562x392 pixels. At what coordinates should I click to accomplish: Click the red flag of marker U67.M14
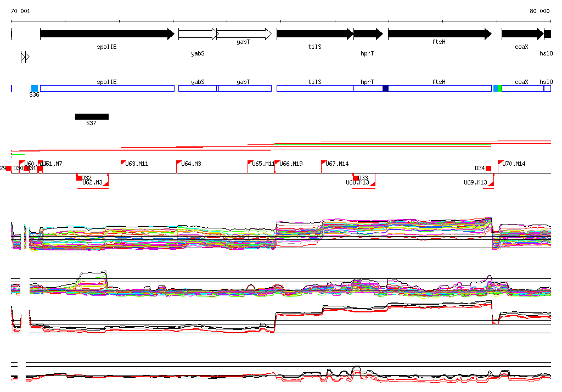click(x=323, y=163)
